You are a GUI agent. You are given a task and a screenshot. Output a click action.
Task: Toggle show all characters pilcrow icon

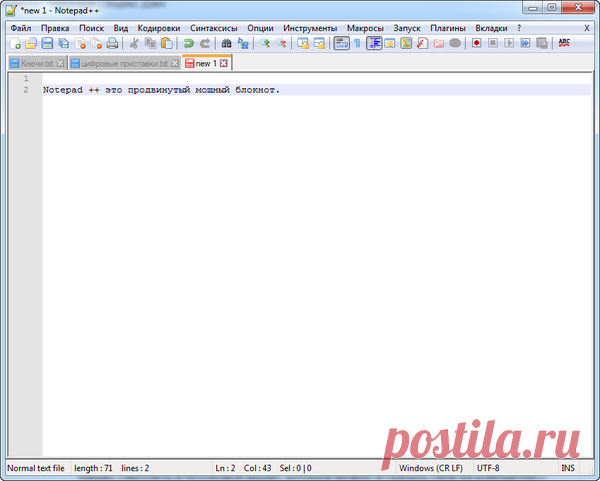coord(357,43)
